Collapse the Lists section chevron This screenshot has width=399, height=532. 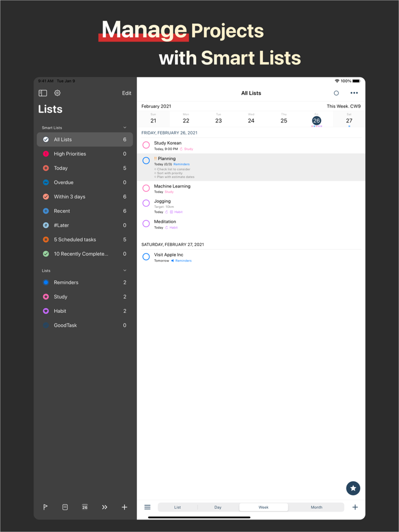pyautogui.click(x=125, y=271)
